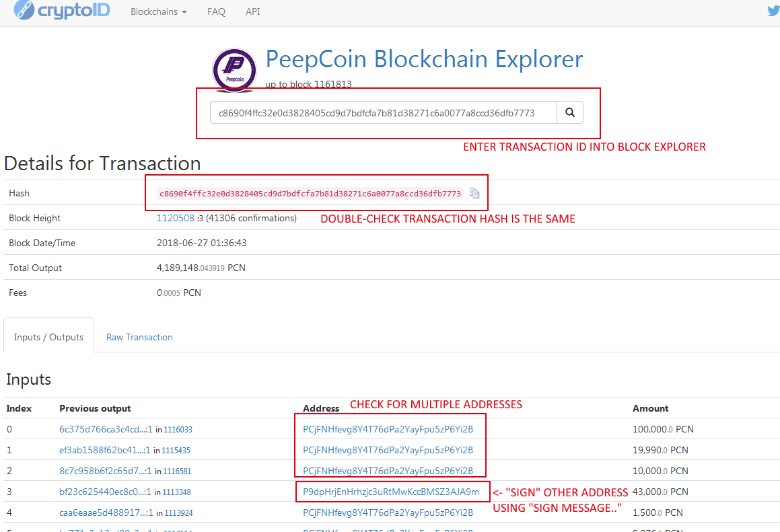Click the cryptoID logo
Screen dimensions: 780x532
point(62,10)
